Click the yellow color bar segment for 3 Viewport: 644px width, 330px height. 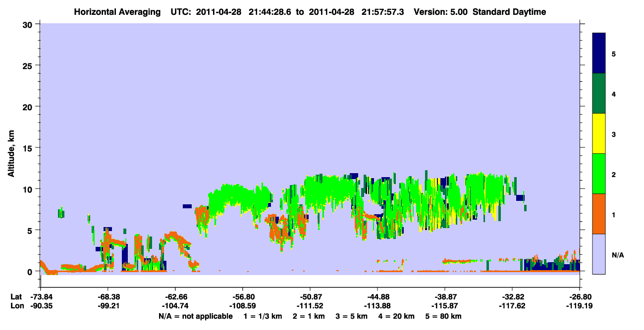tap(599, 134)
